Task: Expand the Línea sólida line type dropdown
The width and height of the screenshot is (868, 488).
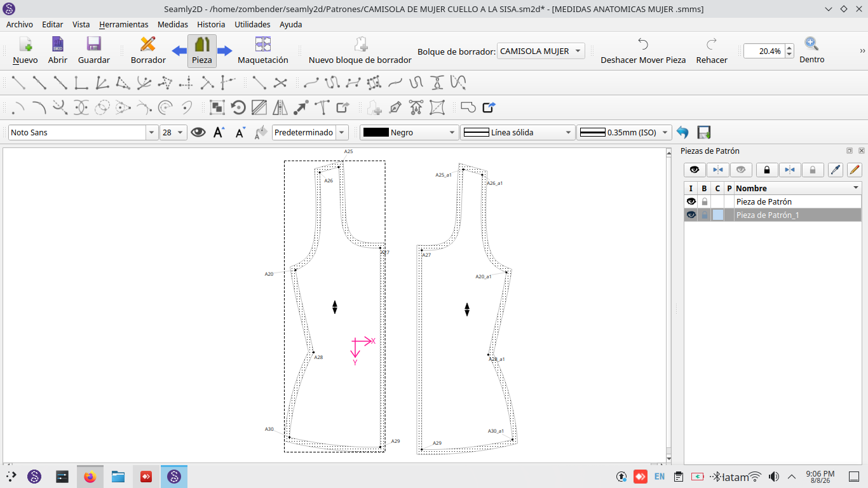Action: pyautogui.click(x=518, y=132)
